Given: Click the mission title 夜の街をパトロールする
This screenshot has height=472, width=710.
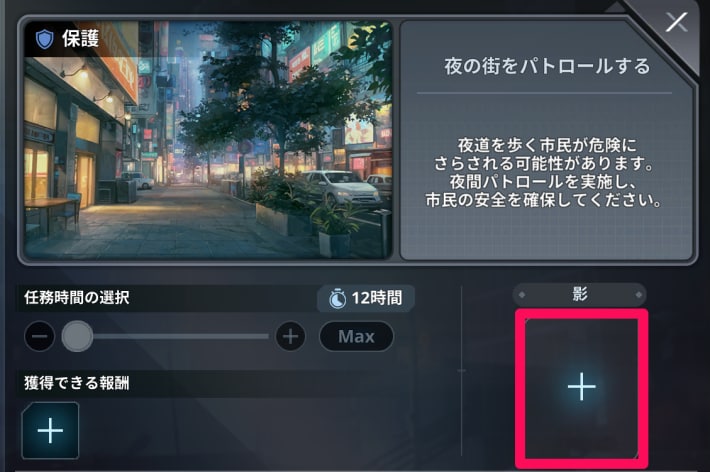Looking at the screenshot, I should (x=547, y=66).
